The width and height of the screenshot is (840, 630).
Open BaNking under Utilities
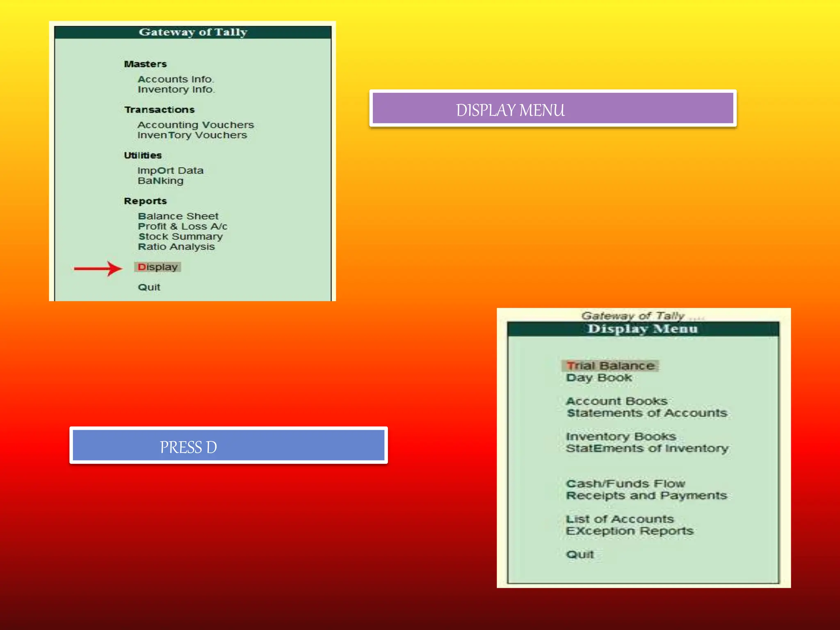coord(160,181)
